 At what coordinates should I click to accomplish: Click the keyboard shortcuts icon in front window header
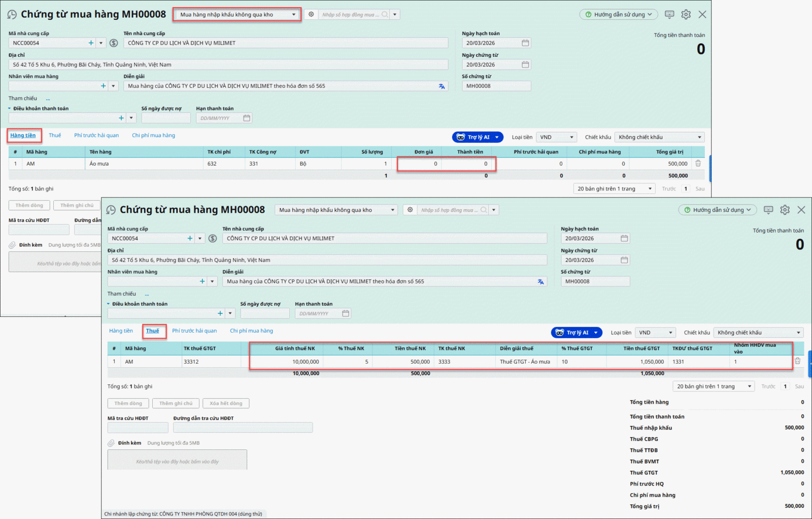768,210
